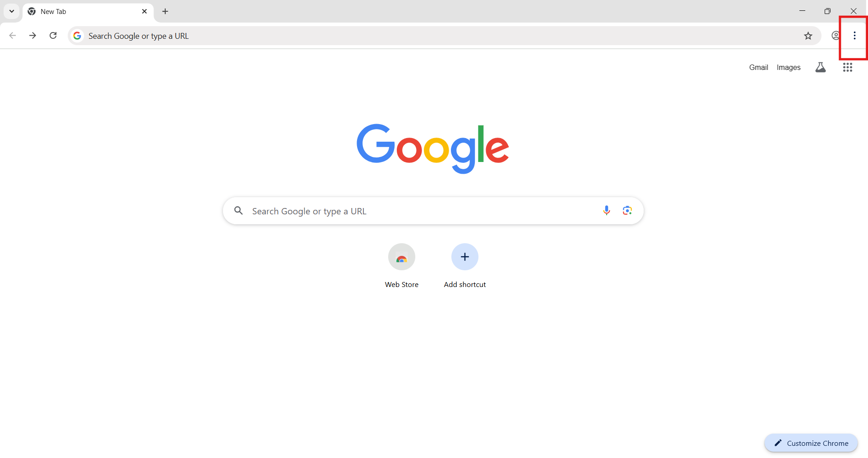Start voice search with microphone icon

[x=606, y=210]
